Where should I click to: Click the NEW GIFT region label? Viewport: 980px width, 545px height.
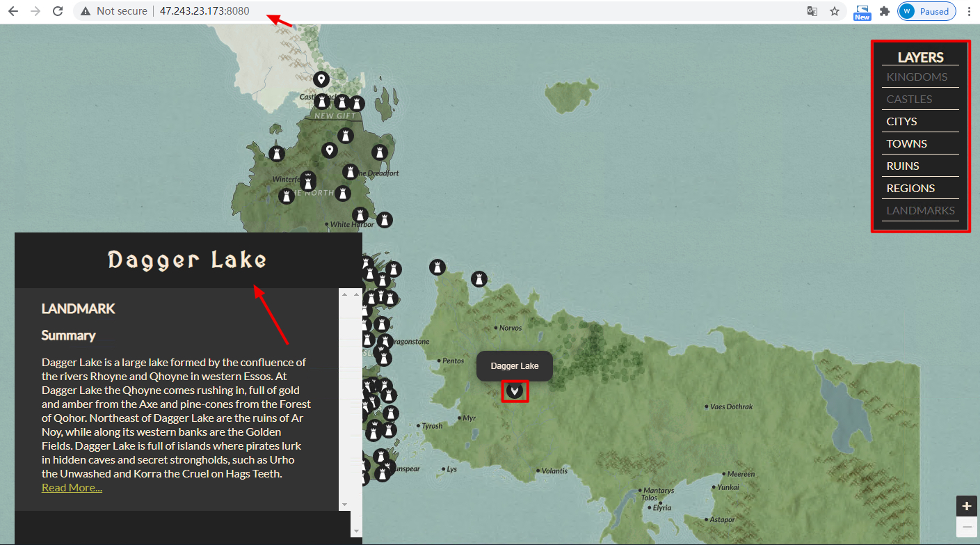coord(335,116)
